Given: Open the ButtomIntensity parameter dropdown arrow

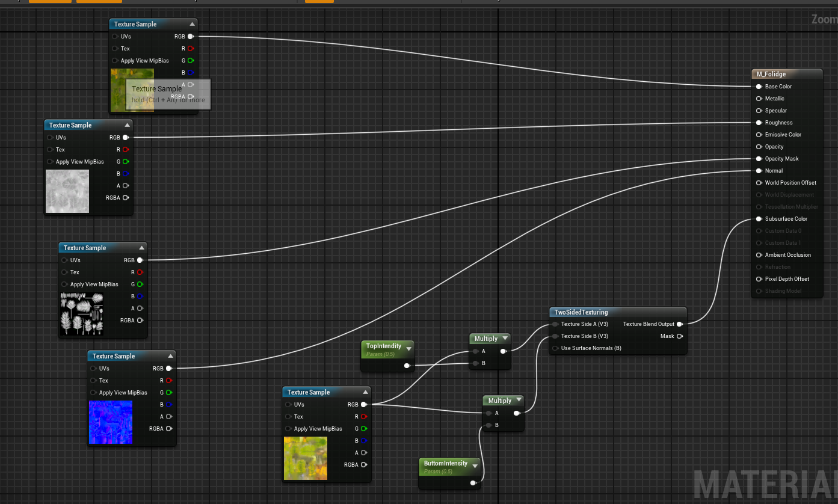Looking at the screenshot, I should pyautogui.click(x=475, y=465).
